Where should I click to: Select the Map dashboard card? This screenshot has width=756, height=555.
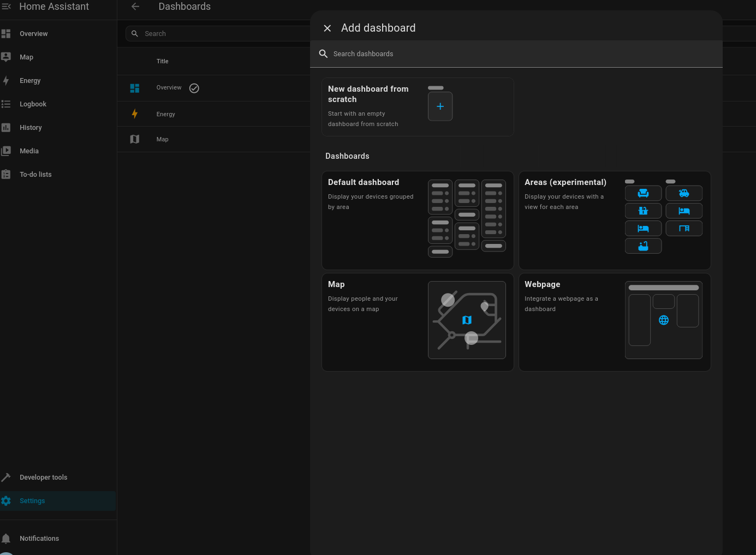pyautogui.click(x=418, y=323)
